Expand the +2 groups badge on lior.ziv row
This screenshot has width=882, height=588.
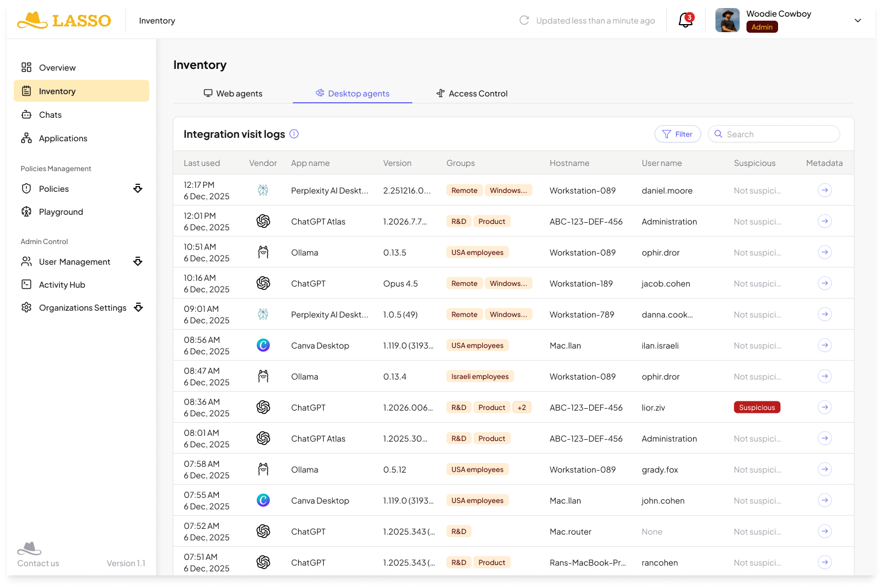[521, 407]
